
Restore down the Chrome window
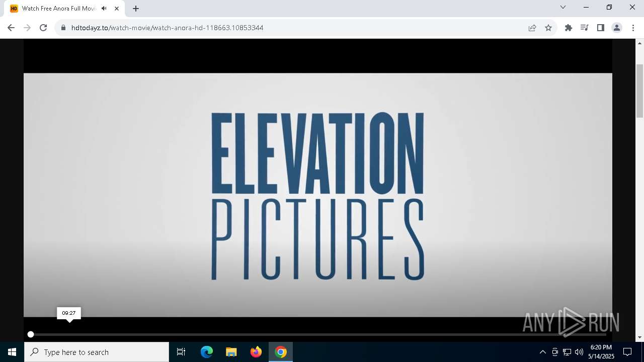609,7
